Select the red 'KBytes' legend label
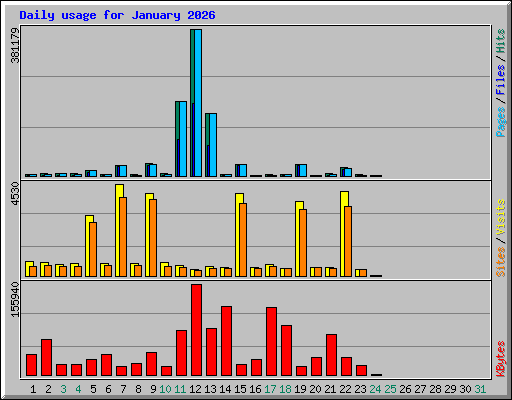The width and height of the screenshot is (512, 400). [501, 359]
